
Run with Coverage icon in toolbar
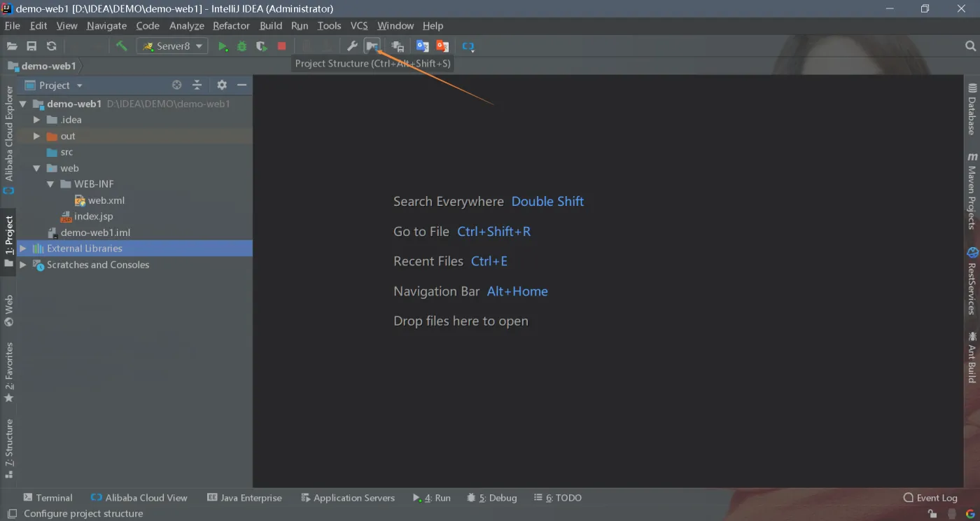[x=262, y=46]
